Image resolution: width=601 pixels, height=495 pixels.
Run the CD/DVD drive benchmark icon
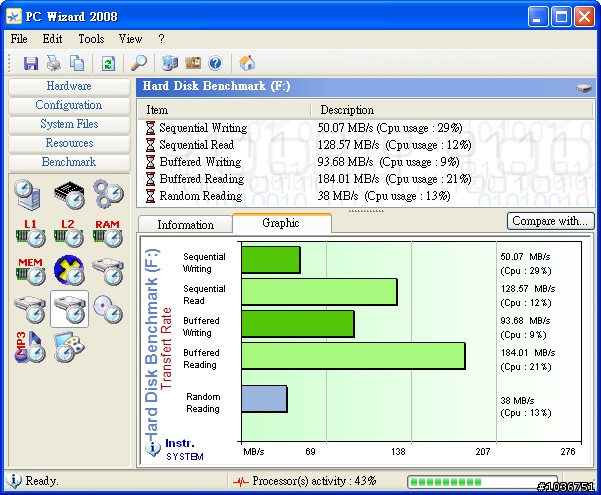[108, 309]
